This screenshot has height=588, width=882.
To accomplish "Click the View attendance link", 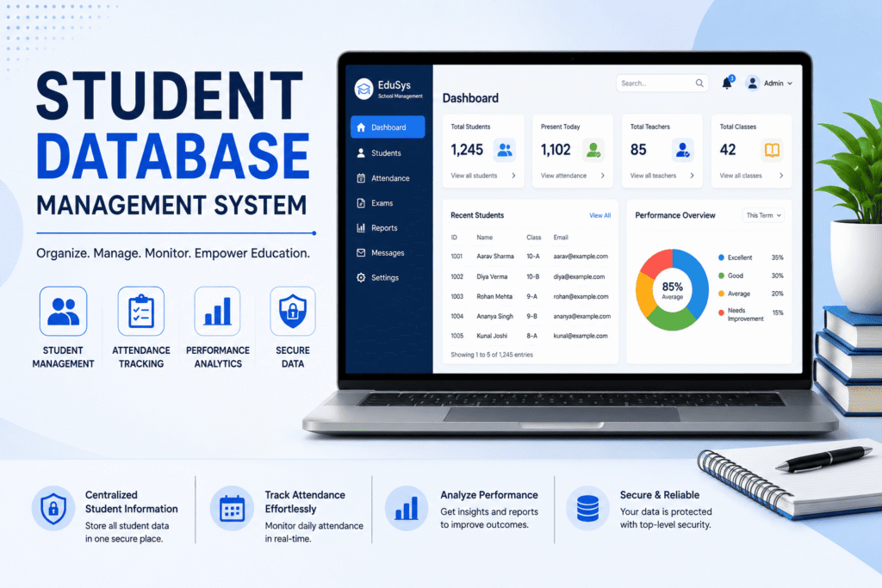I will tap(563, 176).
